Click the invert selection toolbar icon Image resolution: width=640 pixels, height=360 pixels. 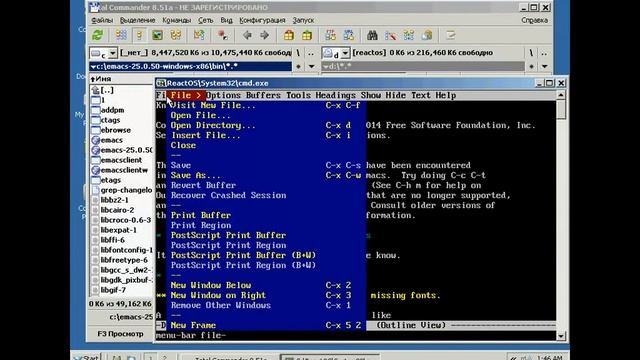point(199,36)
